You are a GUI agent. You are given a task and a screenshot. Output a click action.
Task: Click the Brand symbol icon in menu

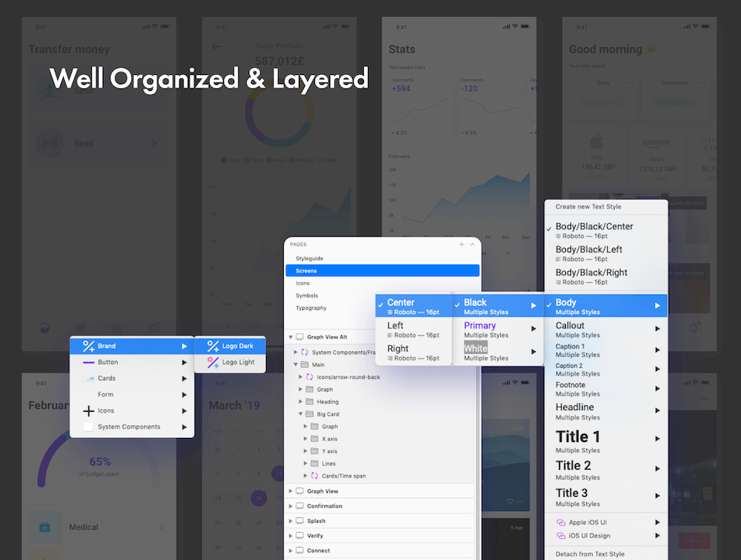[x=88, y=346]
